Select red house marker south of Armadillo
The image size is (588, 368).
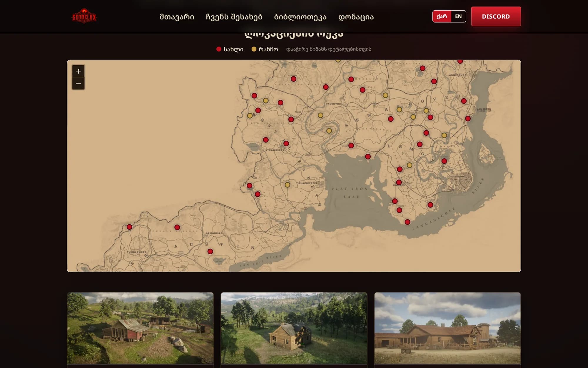[210, 251]
